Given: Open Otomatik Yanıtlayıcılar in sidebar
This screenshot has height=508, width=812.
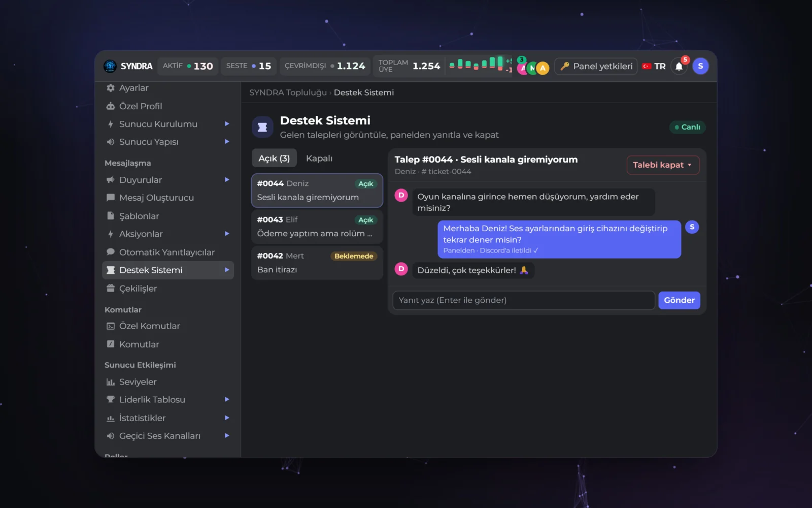Looking at the screenshot, I should [x=168, y=252].
